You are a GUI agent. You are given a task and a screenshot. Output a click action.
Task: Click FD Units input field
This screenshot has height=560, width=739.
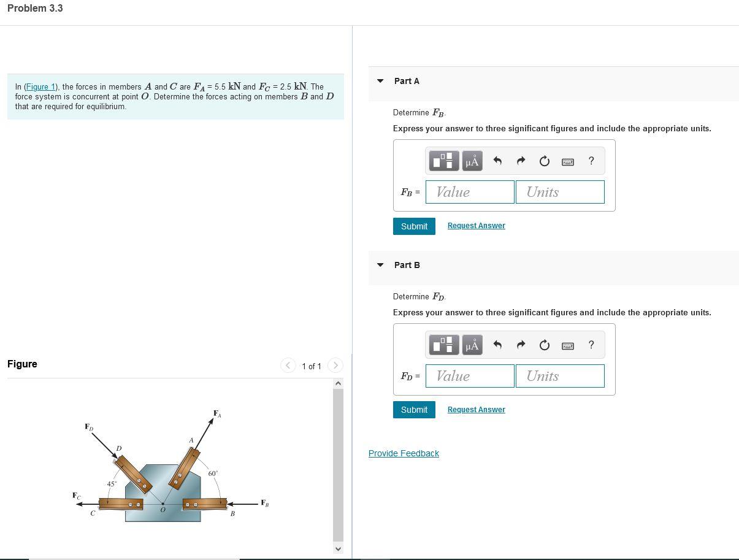[x=560, y=376]
